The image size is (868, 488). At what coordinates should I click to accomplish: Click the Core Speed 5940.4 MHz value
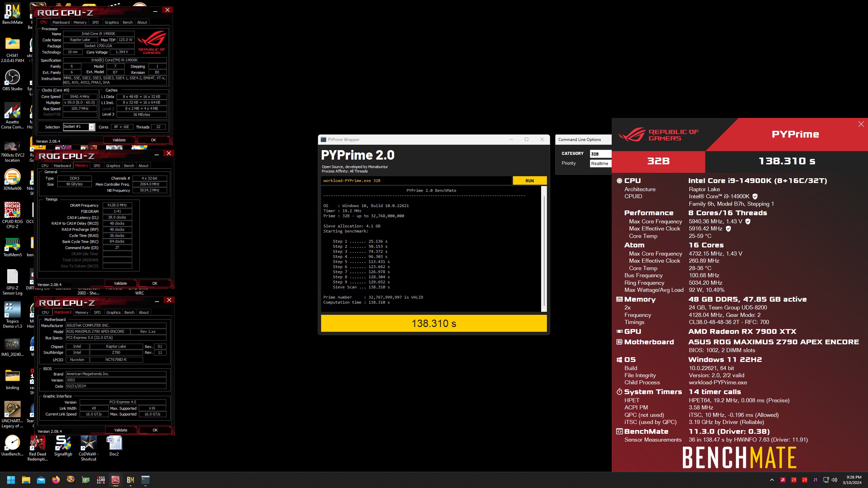80,97
